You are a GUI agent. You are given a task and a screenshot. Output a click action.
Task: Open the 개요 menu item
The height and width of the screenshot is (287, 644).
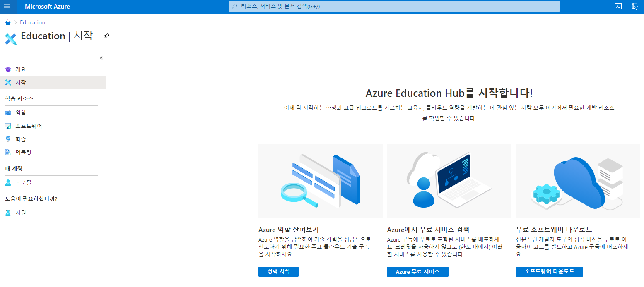tap(53, 69)
